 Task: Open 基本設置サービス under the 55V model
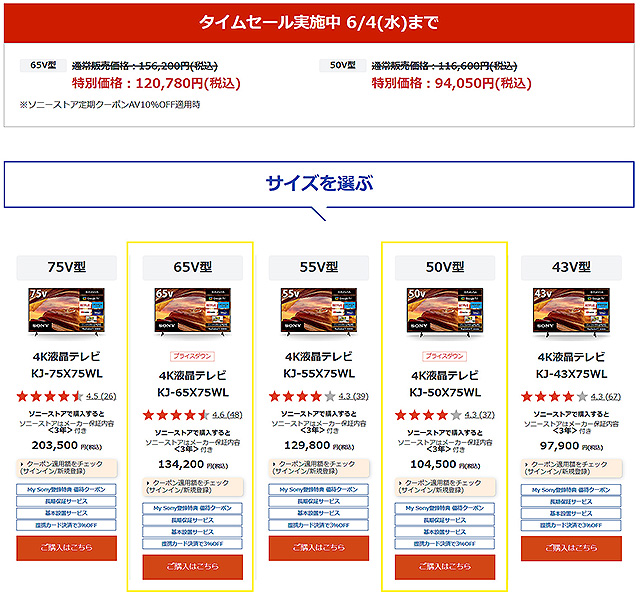point(319,513)
